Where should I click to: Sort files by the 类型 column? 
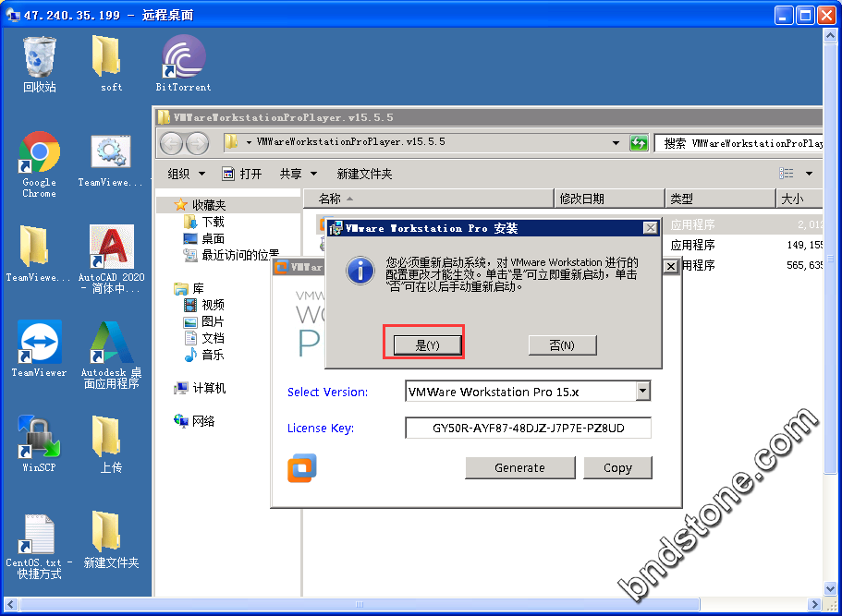[x=720, y=199]
